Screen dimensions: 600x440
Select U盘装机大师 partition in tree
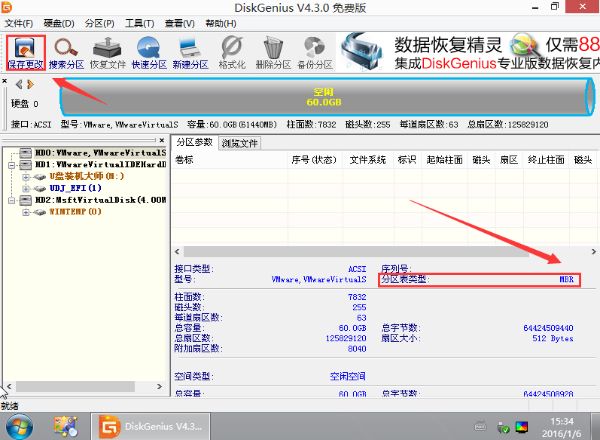pos(87,176)
